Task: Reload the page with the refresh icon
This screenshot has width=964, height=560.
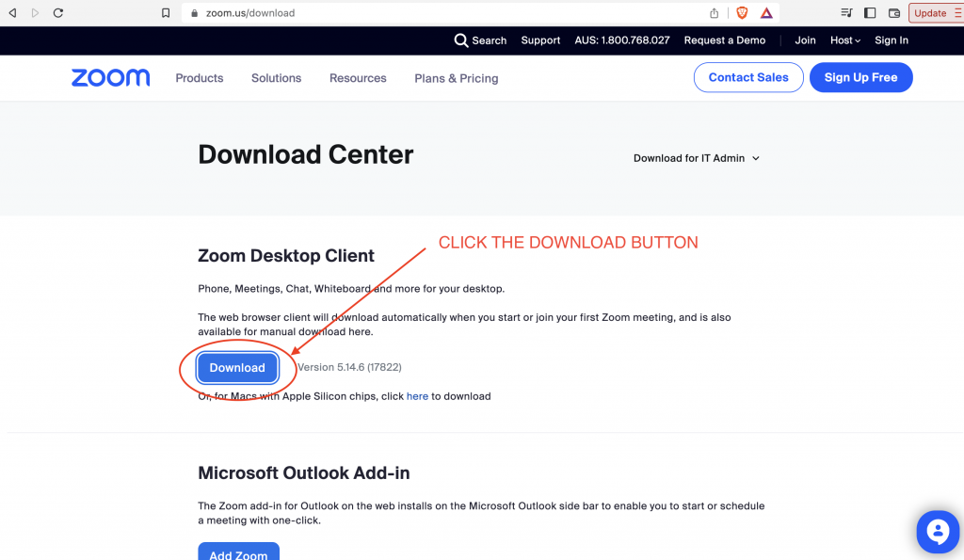Action: (58, 13)
